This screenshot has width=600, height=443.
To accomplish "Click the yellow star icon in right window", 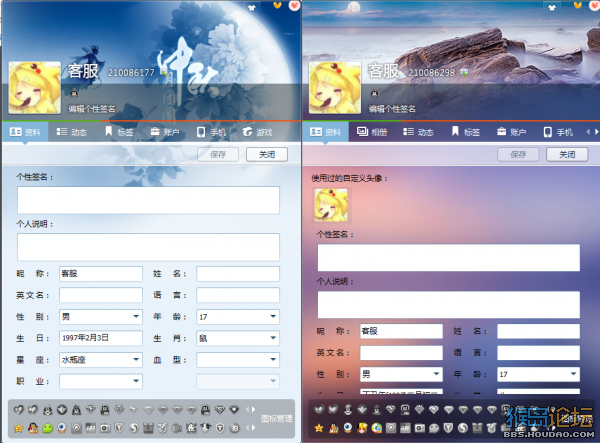I will [x=319, y=428].
